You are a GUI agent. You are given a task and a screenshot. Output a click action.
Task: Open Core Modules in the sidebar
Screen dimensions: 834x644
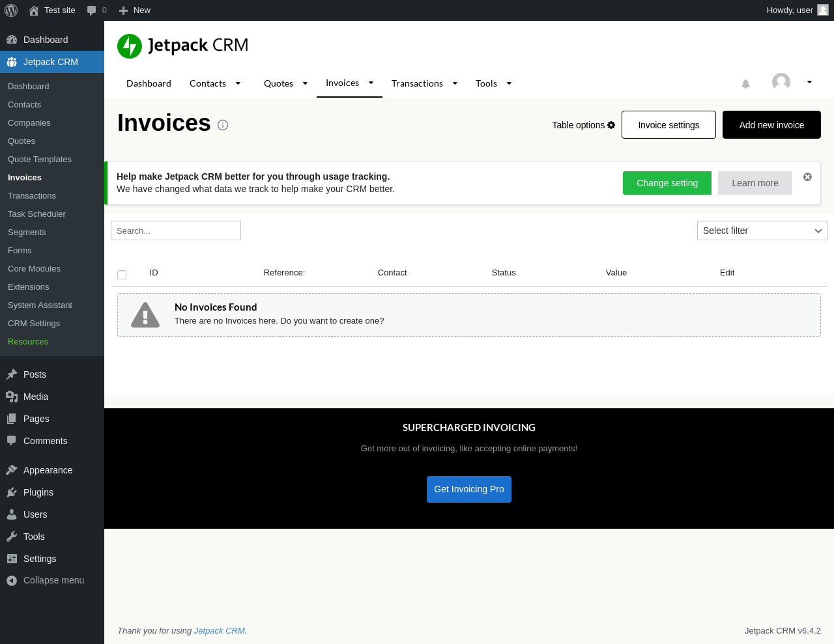point(34,268)
